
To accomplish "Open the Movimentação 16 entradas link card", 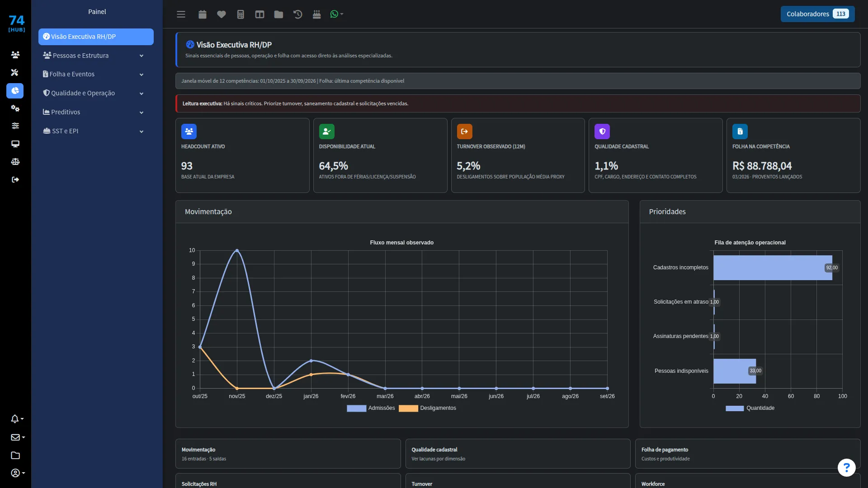I will pyautogui.click(x=288, y=454).
